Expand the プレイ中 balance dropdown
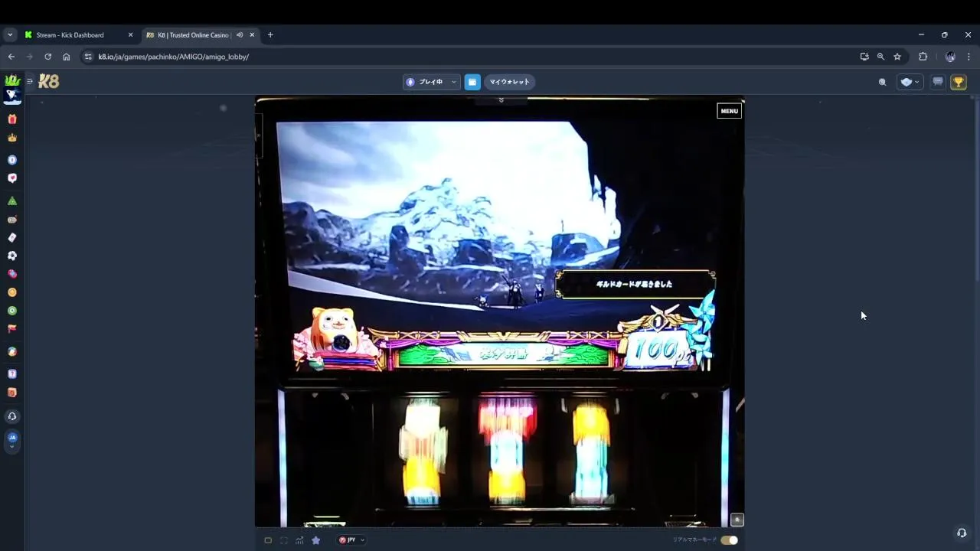The height and width of the screenshot is (551, 980). point(431,82)
